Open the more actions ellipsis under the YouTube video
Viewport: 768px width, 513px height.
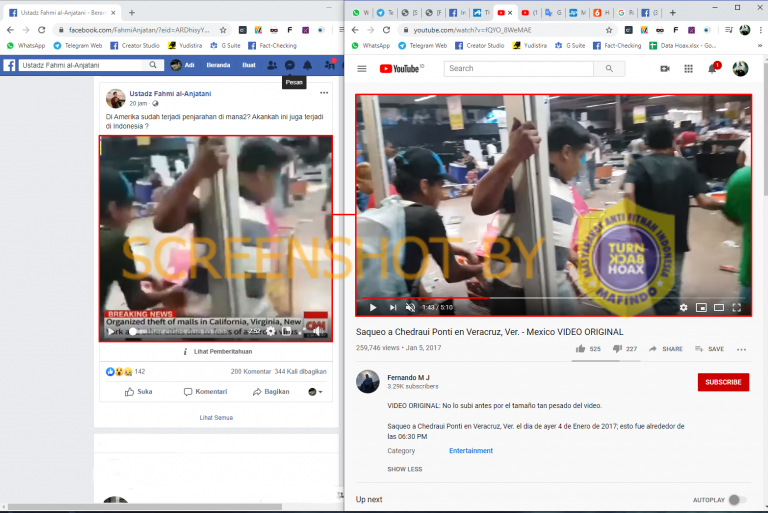(x=741, y=349)
